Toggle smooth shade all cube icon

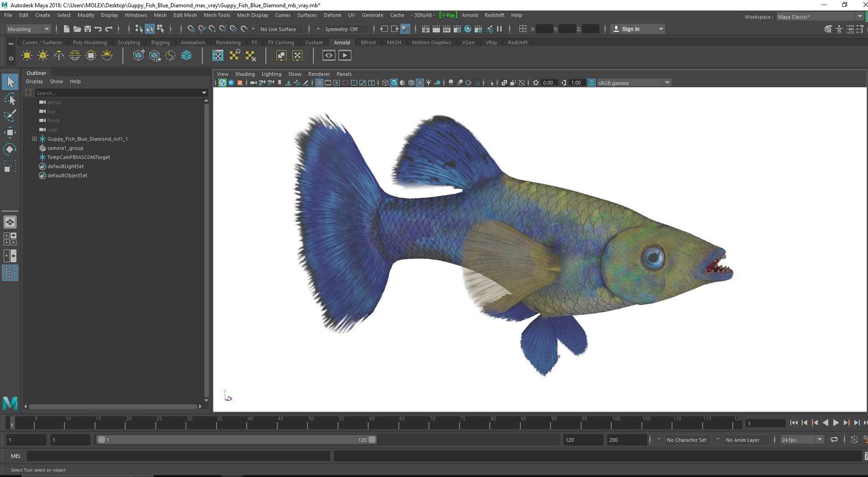394,83
